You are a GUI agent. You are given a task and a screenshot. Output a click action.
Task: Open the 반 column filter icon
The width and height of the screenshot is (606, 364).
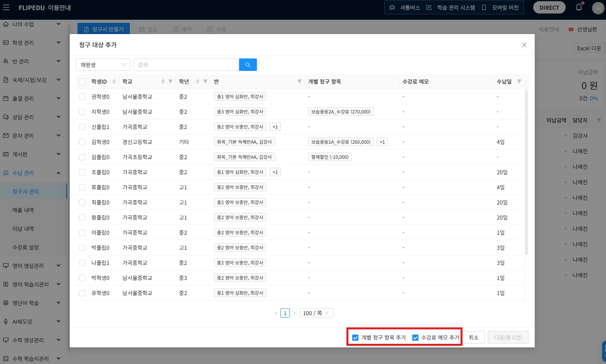pos(300,81)
